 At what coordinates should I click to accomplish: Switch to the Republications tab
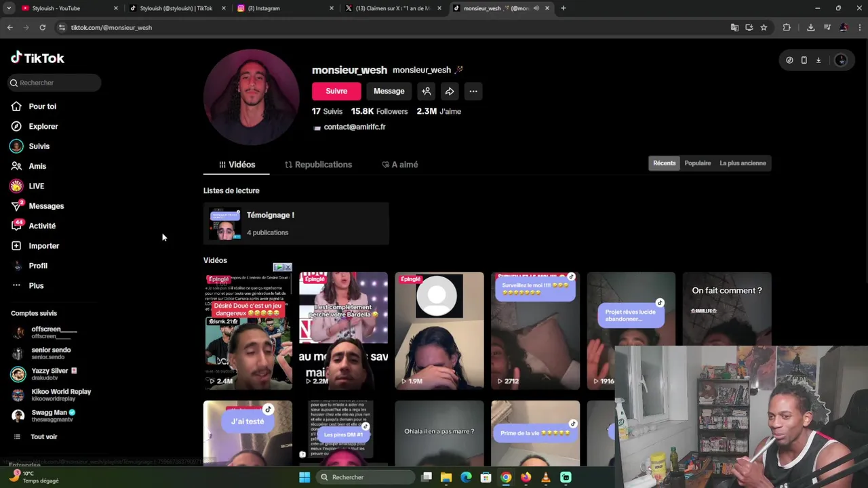click(318, 165)
